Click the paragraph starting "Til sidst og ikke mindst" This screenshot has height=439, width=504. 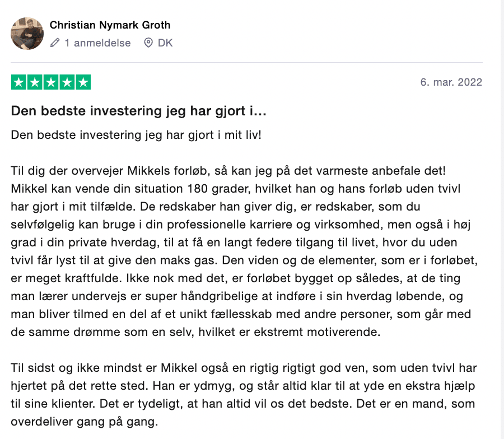[224, 367]
